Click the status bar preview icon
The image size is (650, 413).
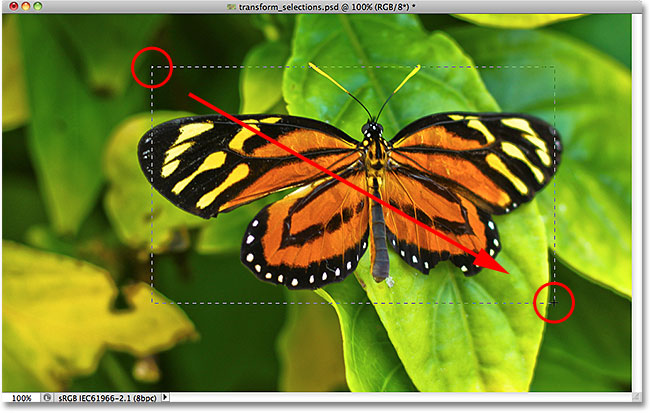(47, 398)
